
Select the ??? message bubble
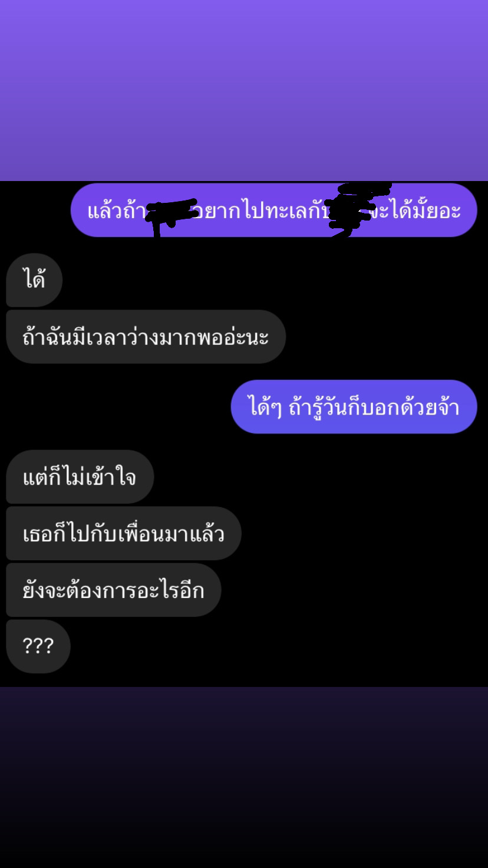(38, 646)
